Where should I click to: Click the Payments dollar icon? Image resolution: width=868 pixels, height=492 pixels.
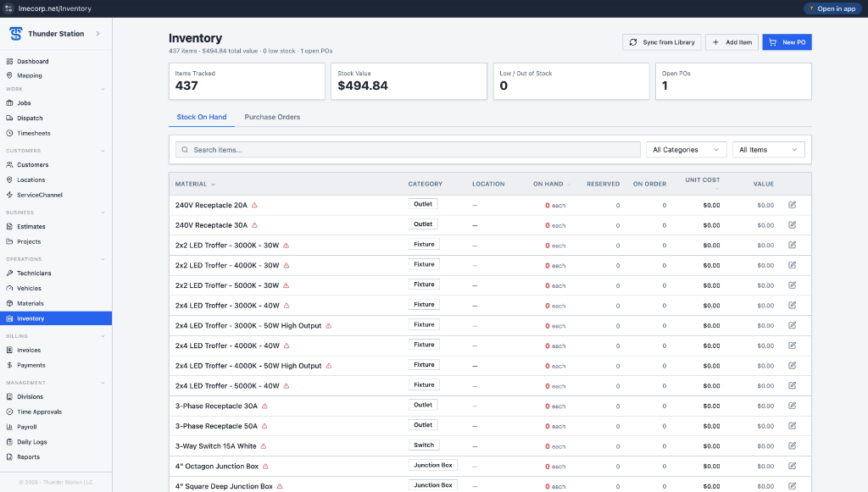point(9,366)
